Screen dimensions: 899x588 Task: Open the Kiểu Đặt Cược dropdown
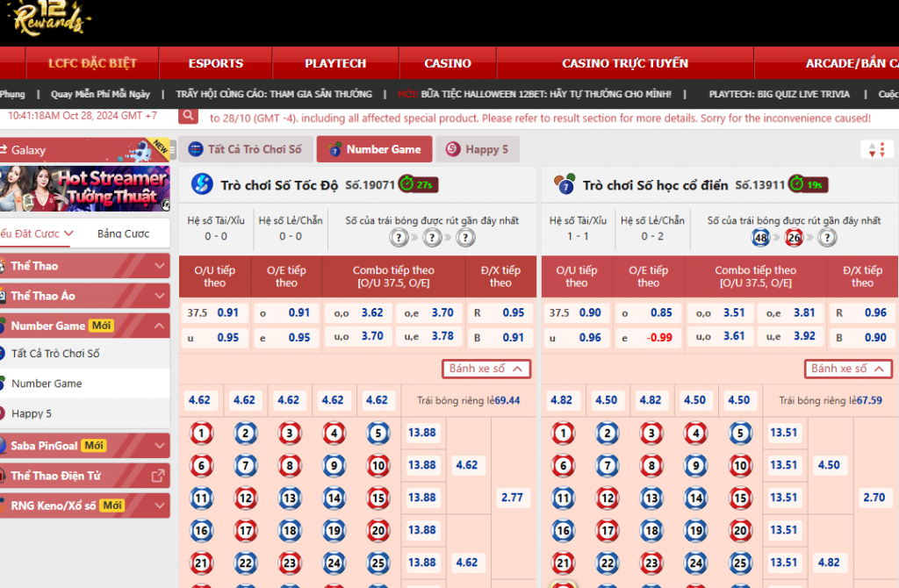[37, 233]
